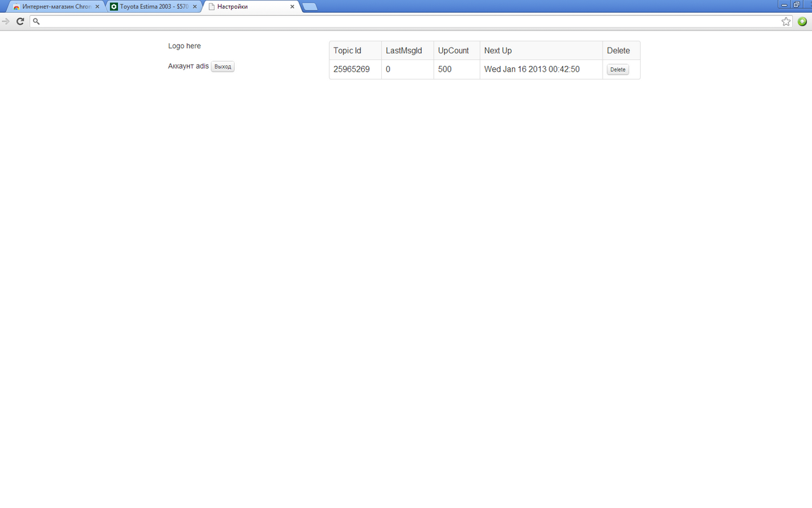Image resolution: width=812 pixels, height=508 pixels.
Task: Close the Toyota Estima 2003 tab
Action: (x=195, y=6)
